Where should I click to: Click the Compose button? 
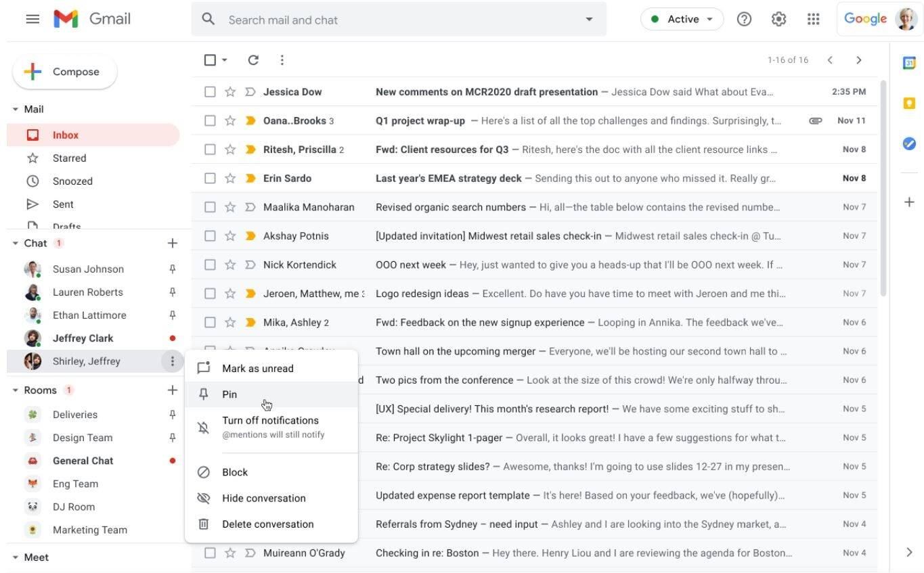click(x=65, y=72)
